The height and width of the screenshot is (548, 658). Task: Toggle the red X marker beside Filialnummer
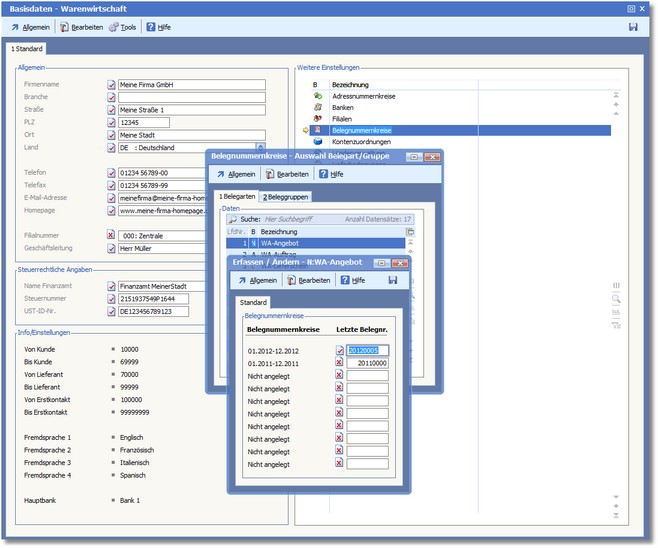coord(111,235)
